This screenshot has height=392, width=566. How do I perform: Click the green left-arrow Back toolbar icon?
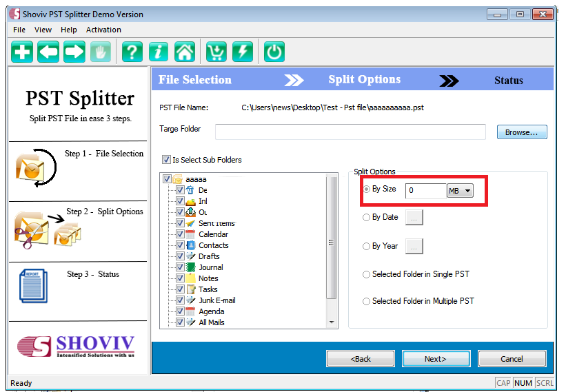pos(48,52)
